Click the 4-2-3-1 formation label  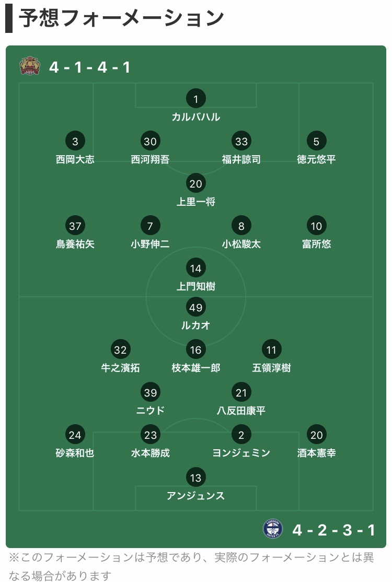(333, 530)
